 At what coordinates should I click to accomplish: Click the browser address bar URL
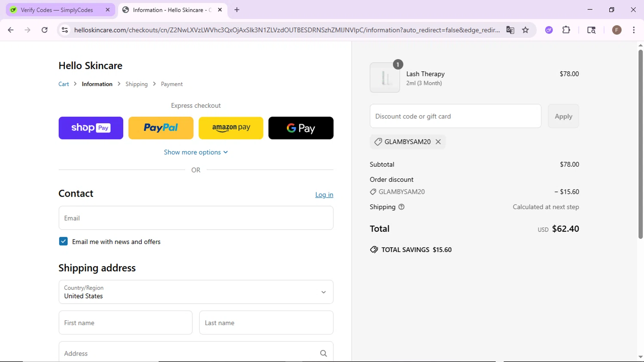click(x=287, y=30)
